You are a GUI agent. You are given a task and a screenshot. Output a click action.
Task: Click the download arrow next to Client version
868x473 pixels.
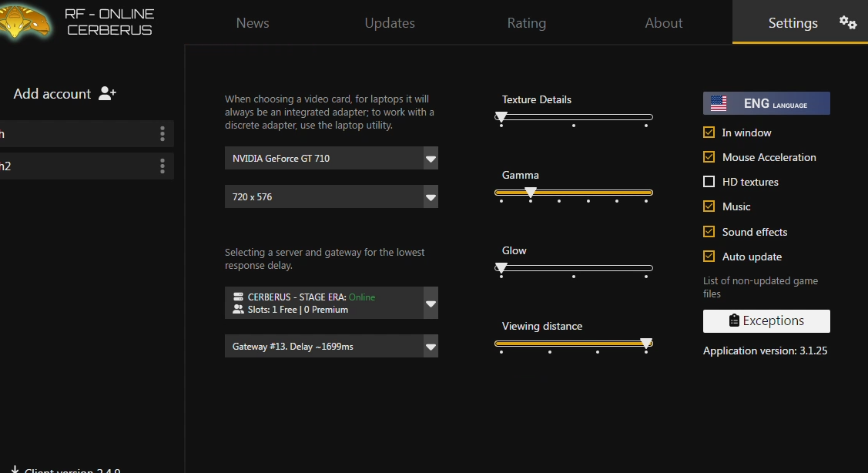pyautogui.click(x=15, y=469)
